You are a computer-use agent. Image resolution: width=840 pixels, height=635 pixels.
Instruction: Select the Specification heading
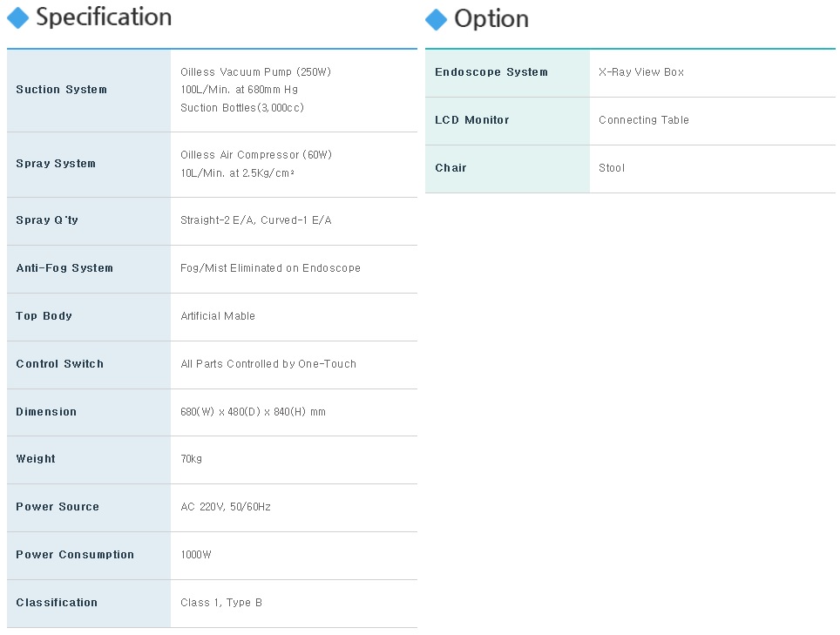coord(104,17)
